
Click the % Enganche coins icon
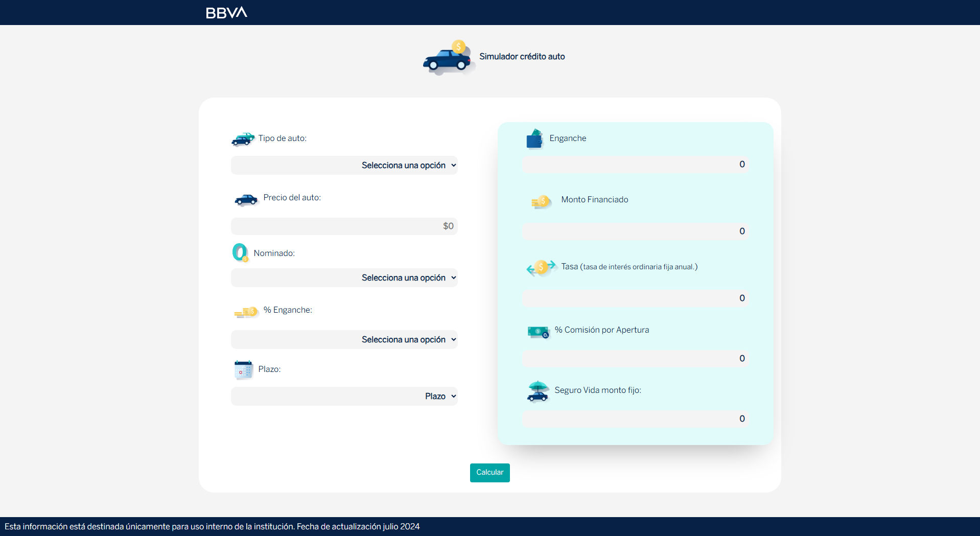pyautogui.click(x=246, y=312)
